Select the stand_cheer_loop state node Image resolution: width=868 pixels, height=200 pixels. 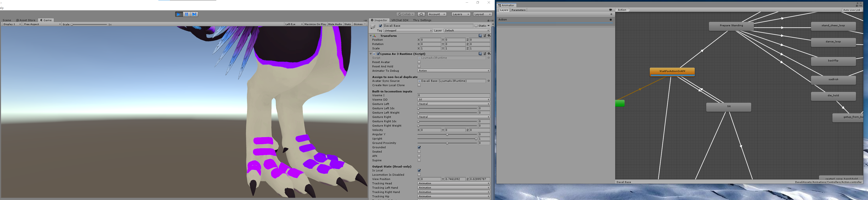pos(833,26)
